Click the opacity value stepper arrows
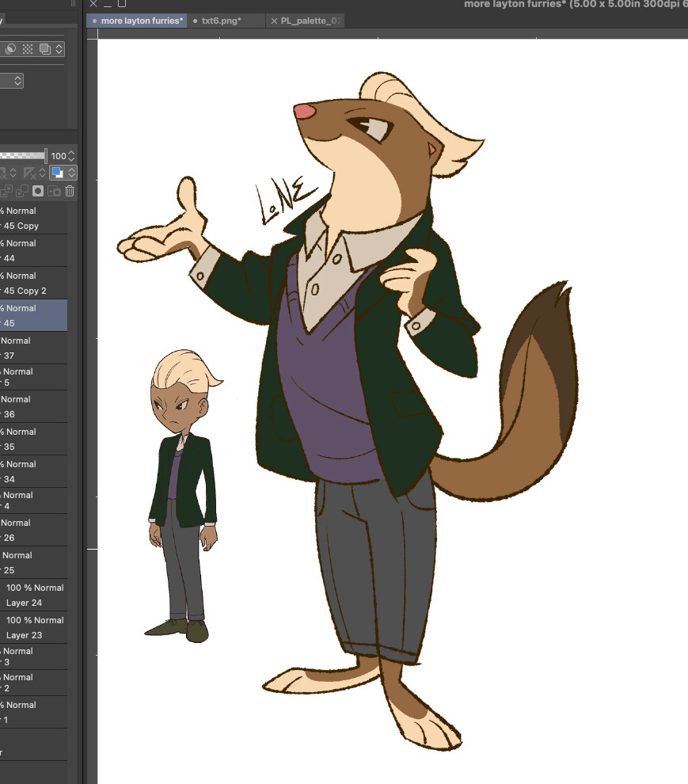The width and height of the screenshot is (688, 784). [72, 156]
